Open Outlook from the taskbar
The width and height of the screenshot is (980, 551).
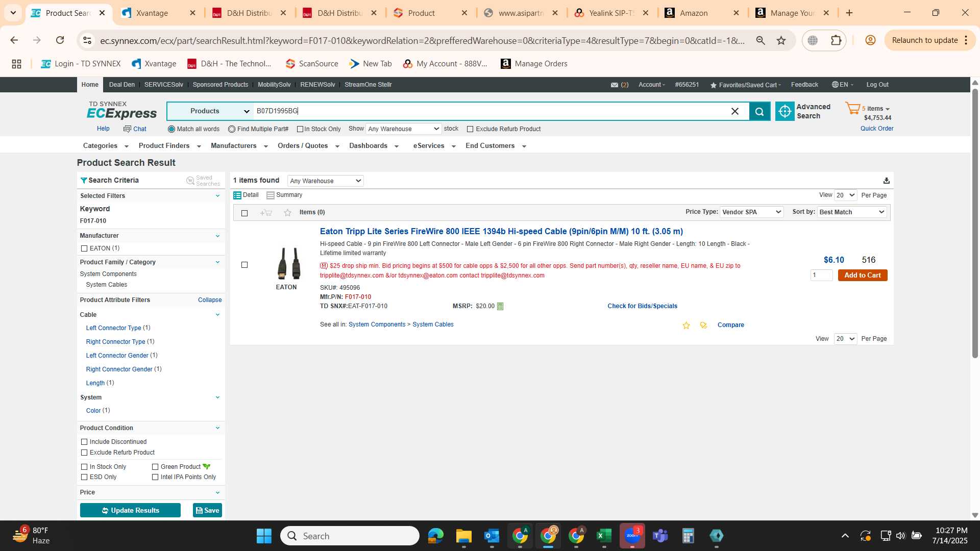[x=492, y=536]
